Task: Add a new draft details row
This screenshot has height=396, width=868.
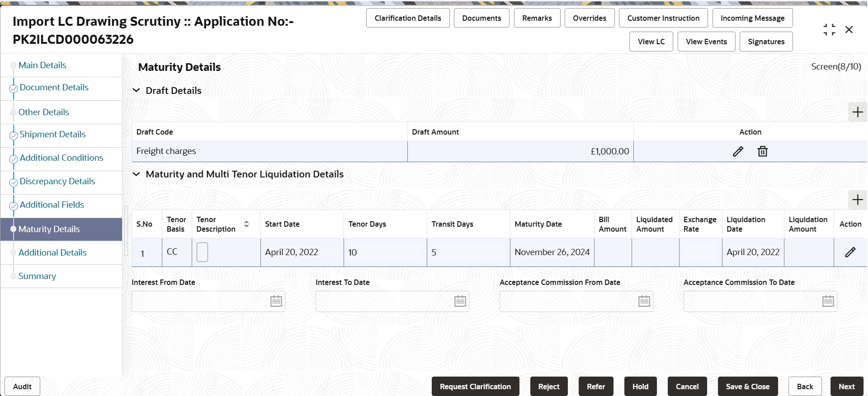Action: pos(858,112)
